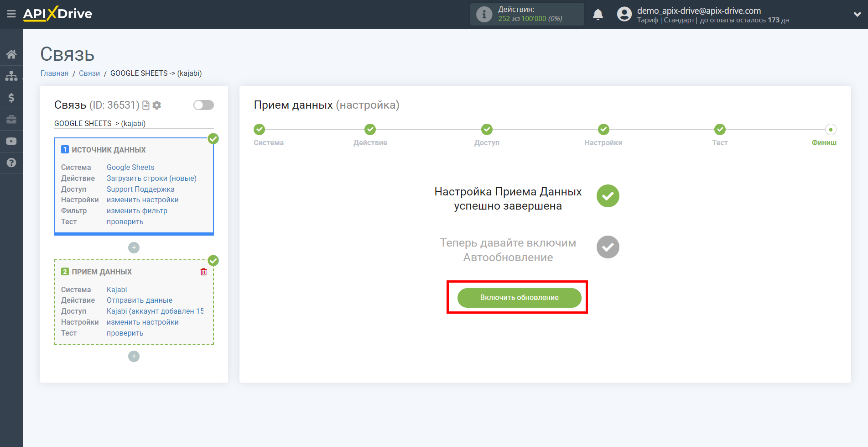Click Загрузить строки (новые) action link
Screen dimensions: 868x447
click(x=151, y=178)
